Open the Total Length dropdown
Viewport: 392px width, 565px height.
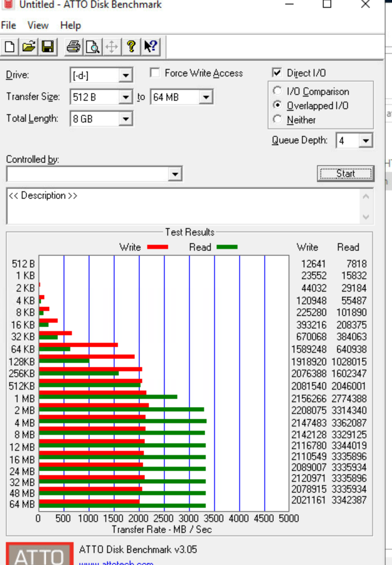(x=125, y=118)
